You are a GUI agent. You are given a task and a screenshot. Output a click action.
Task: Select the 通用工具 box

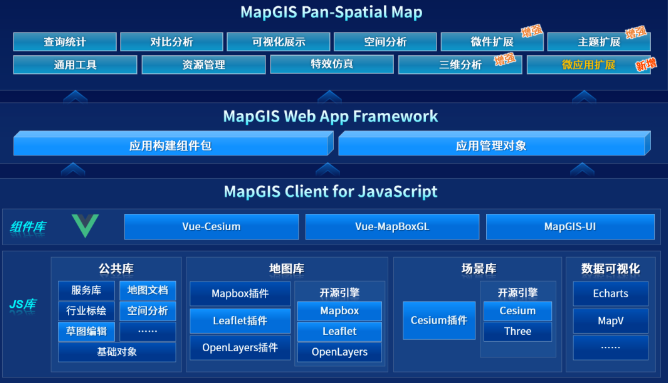click(x=75, y=65)
